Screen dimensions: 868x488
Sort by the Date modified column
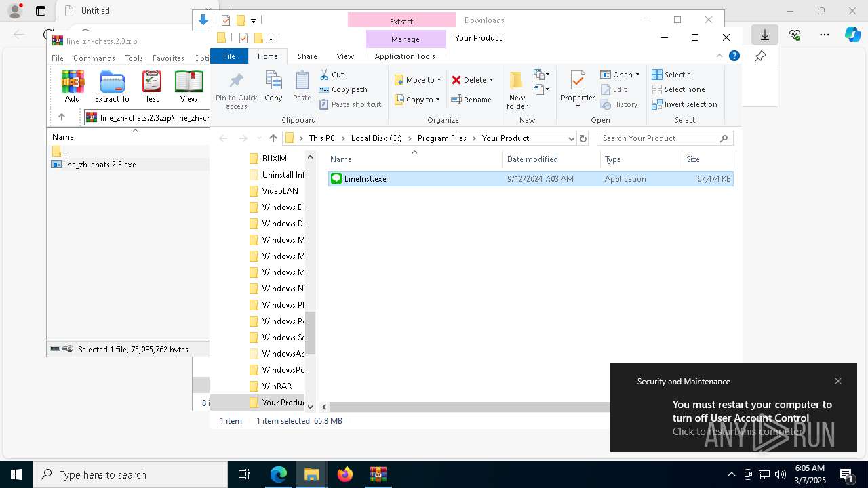pyautogui.click(x=551, y=159)
